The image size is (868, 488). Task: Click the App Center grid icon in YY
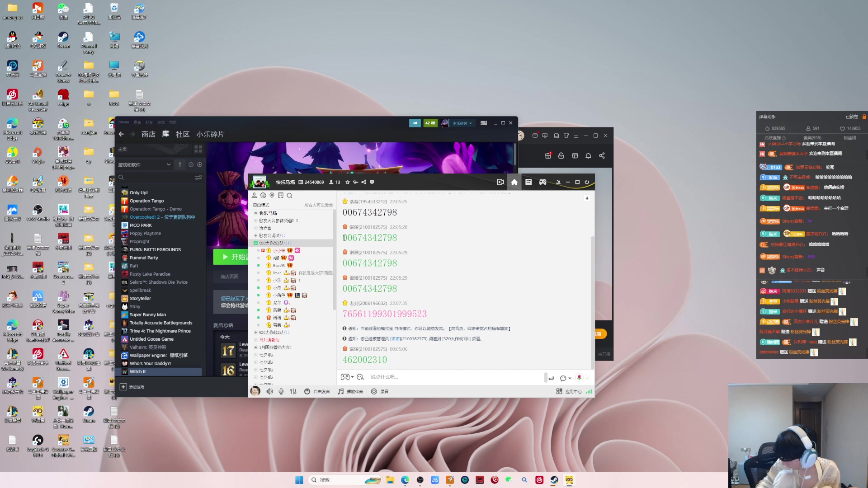coord(559,391)
